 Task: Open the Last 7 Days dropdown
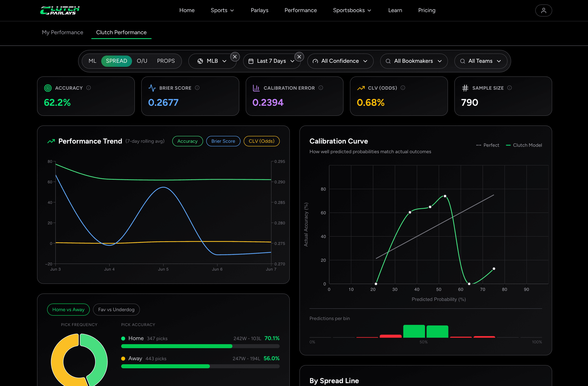point(272,61)
